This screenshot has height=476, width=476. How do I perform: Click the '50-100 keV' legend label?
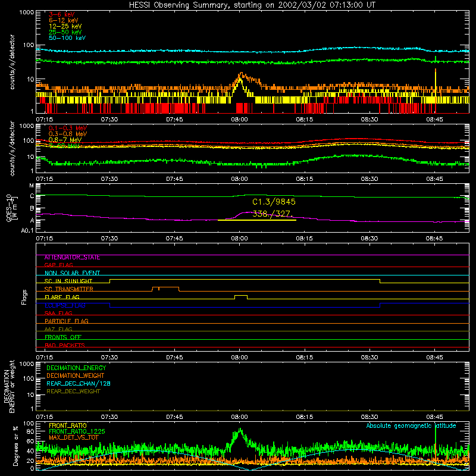click(67, 38)
